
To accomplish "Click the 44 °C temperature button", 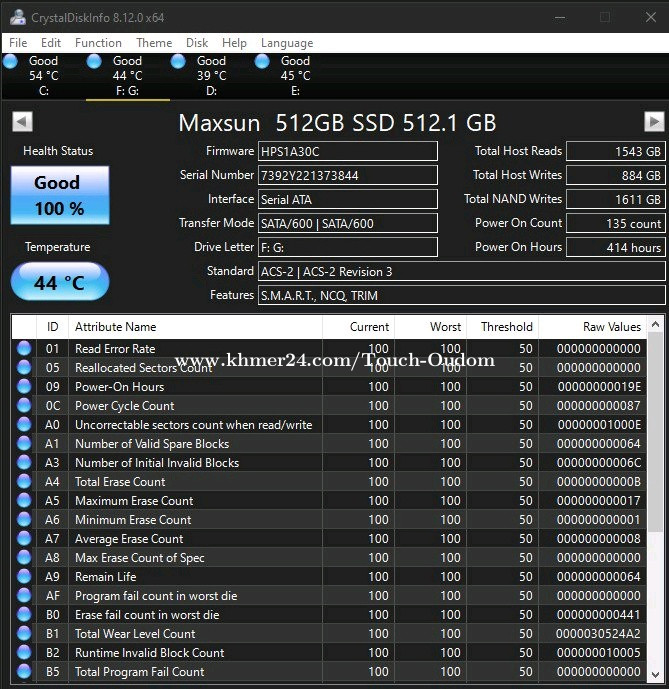I will 60,281.
